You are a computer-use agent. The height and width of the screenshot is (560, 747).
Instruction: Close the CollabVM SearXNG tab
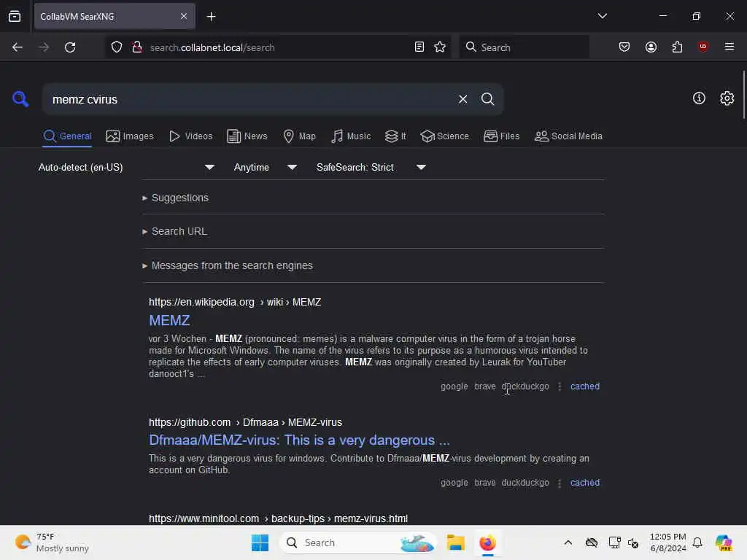184,17
